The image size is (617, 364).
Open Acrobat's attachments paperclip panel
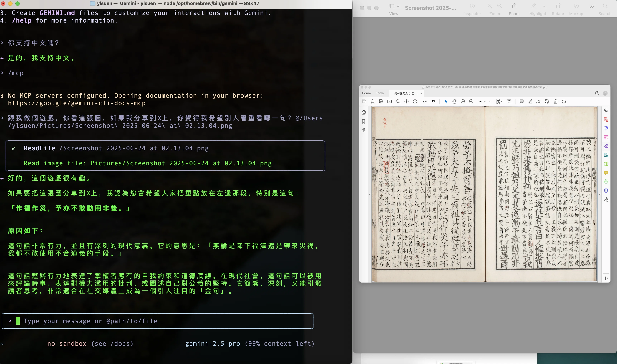(364, 130)
